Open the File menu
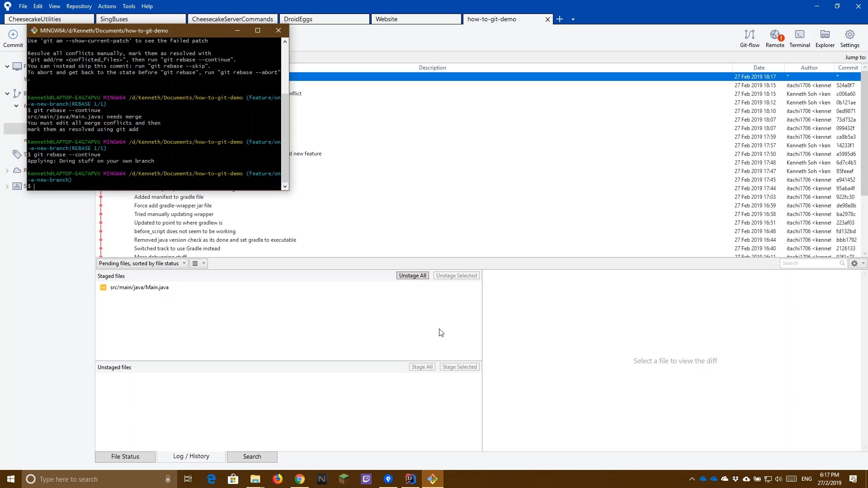Viewport: 868px width, 488px height. 23,6
